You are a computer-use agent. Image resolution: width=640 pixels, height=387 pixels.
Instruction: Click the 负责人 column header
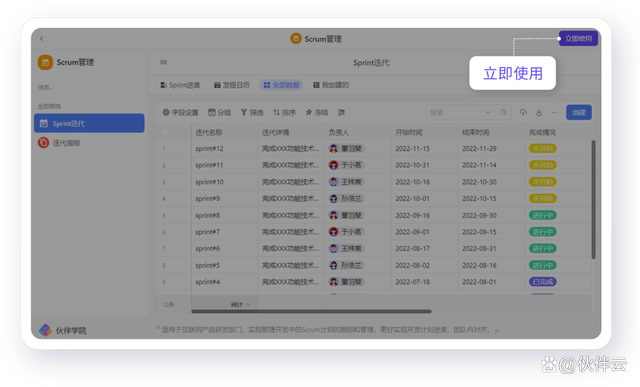(339, 132)
